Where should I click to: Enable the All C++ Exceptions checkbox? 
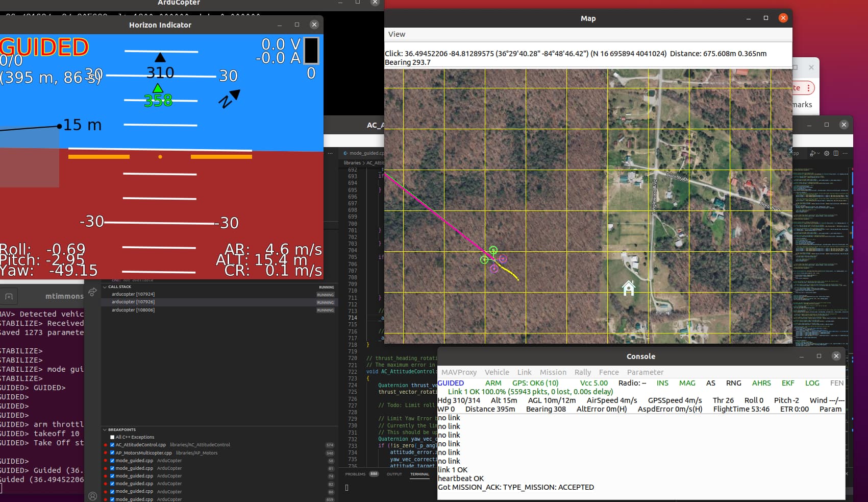coord(112,437)
